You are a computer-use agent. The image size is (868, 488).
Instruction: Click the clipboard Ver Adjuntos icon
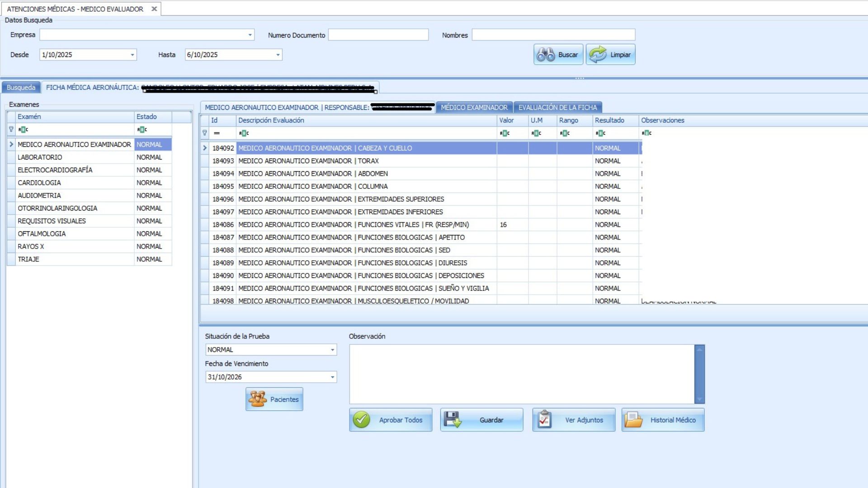click(x=545, y=420)
